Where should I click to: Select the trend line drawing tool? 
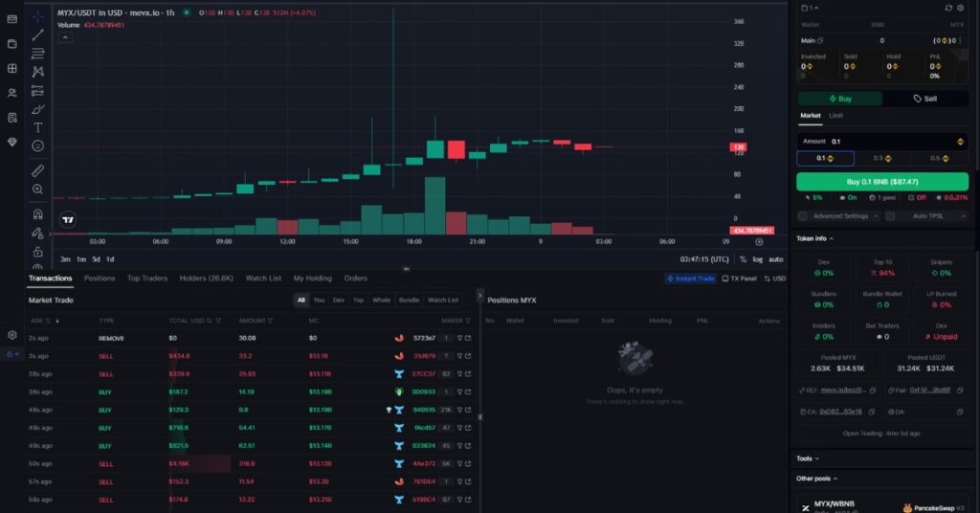(x=37, y=35)
